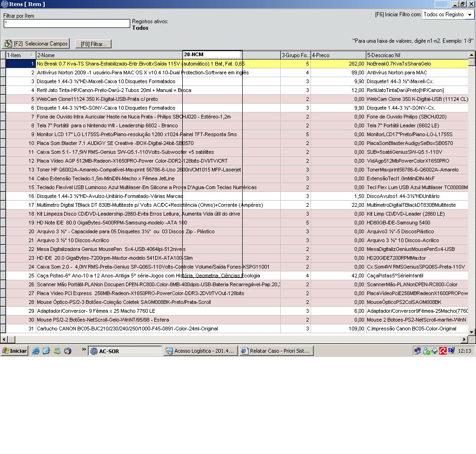Click the Fone de Ouvido Intra Auricular item
Screen dimensions: 476x454
click(133, 117)
